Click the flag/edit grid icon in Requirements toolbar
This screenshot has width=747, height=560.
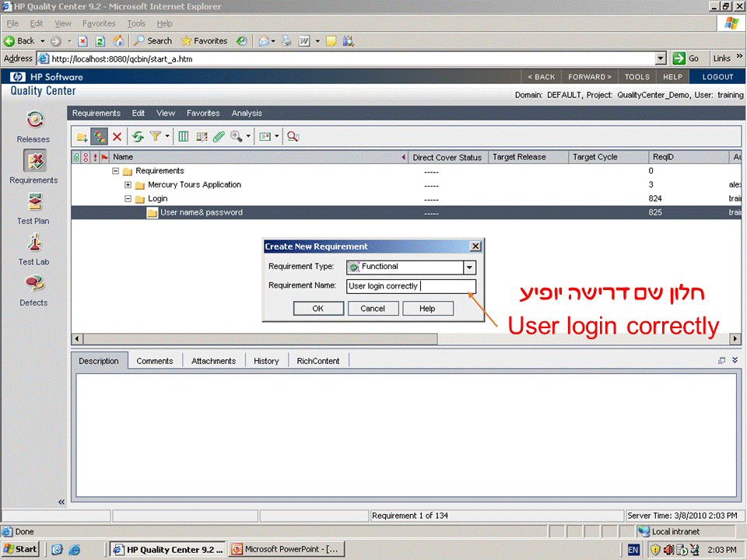[x=202, y=137]
